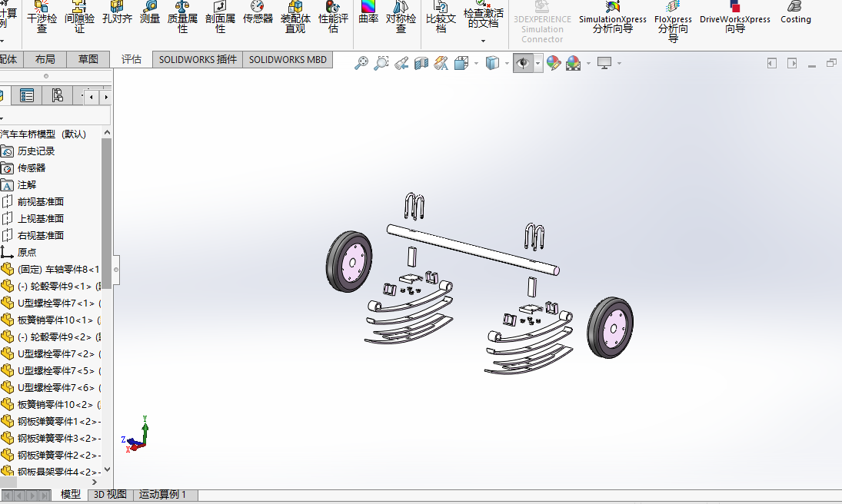Click the view orientation cube icon
The width and height of the screenshot is (842, 504).
[461, 63]
